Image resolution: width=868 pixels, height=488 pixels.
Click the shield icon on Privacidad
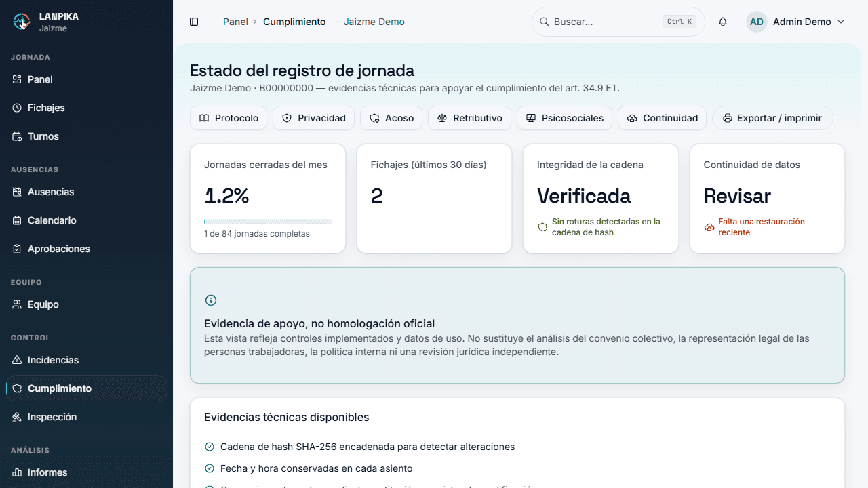point(287,118)
